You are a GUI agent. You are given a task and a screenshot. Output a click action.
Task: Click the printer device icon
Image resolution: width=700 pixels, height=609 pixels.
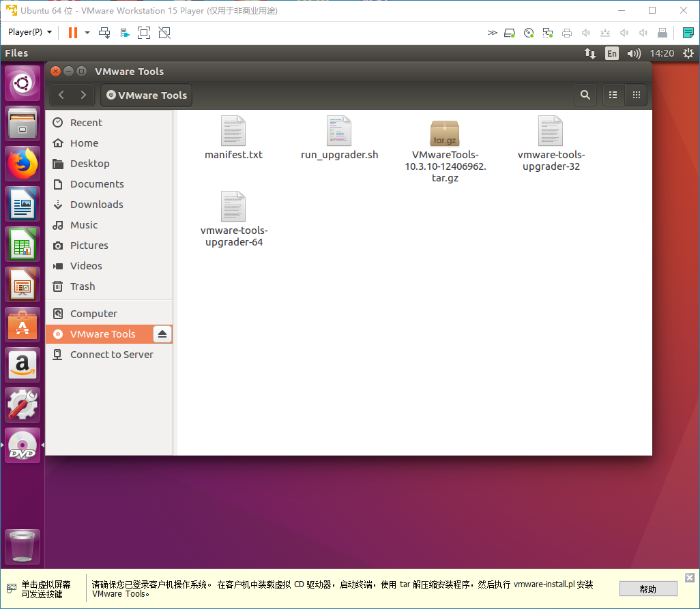(x=567, y=33)
